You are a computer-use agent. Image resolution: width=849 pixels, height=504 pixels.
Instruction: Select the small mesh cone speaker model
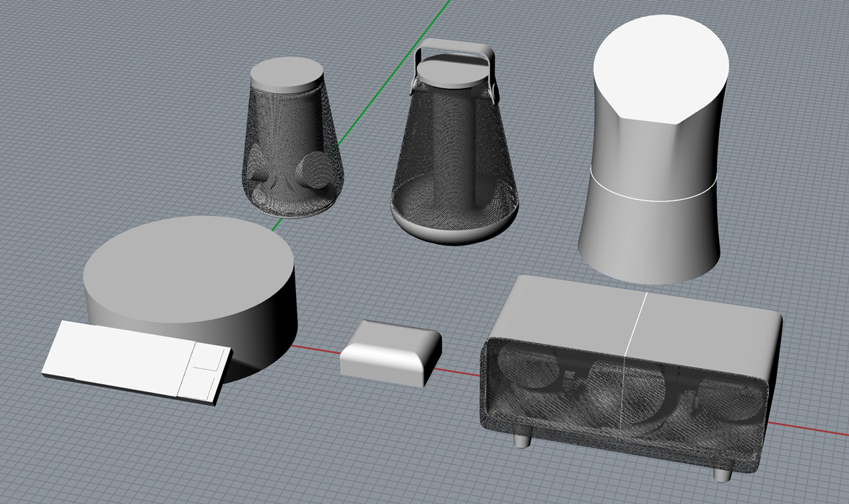coord(292,138)
